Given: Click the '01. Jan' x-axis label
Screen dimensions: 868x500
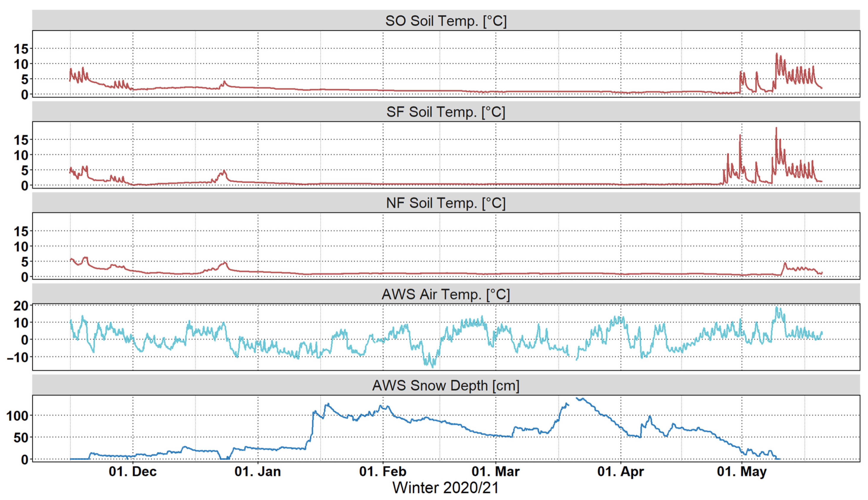Looking at the screenshot, I should [258, 471].
